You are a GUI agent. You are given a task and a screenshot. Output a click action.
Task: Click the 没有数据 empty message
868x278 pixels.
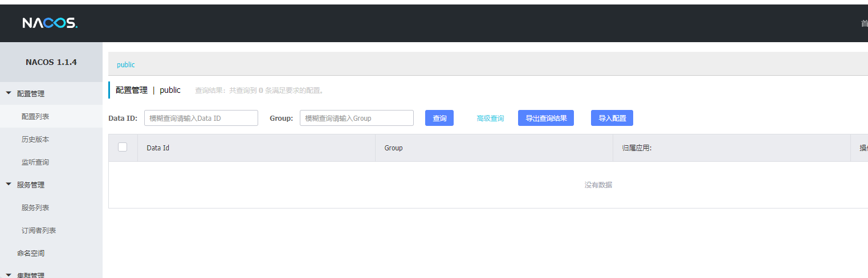[598, 185]
